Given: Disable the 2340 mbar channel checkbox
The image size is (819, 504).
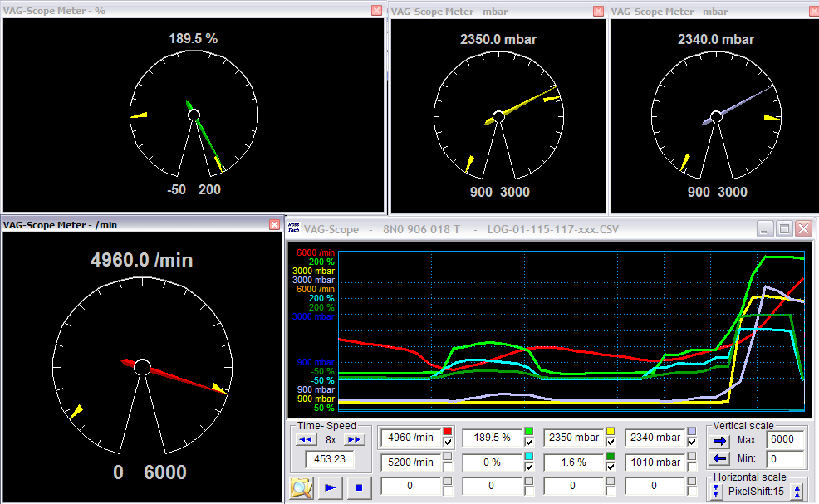Looking at the screenshot, I should (691, 442).
